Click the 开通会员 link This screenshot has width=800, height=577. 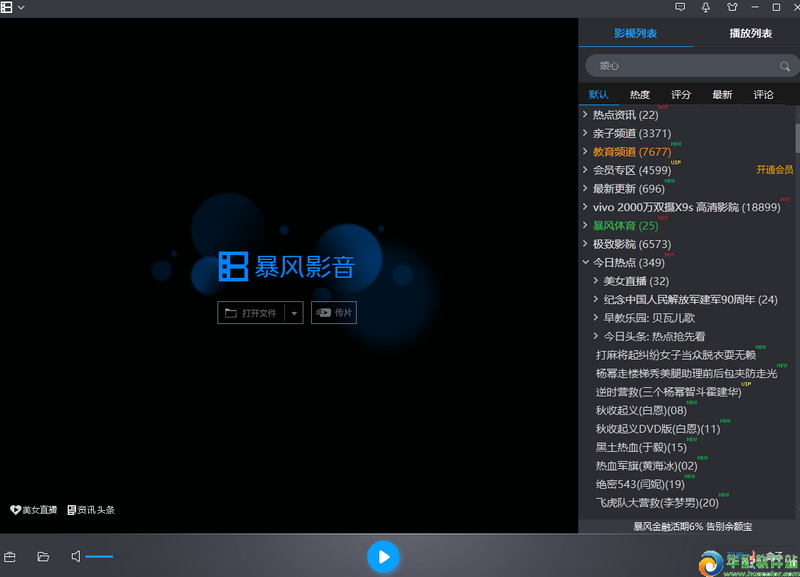pos(774,170)
